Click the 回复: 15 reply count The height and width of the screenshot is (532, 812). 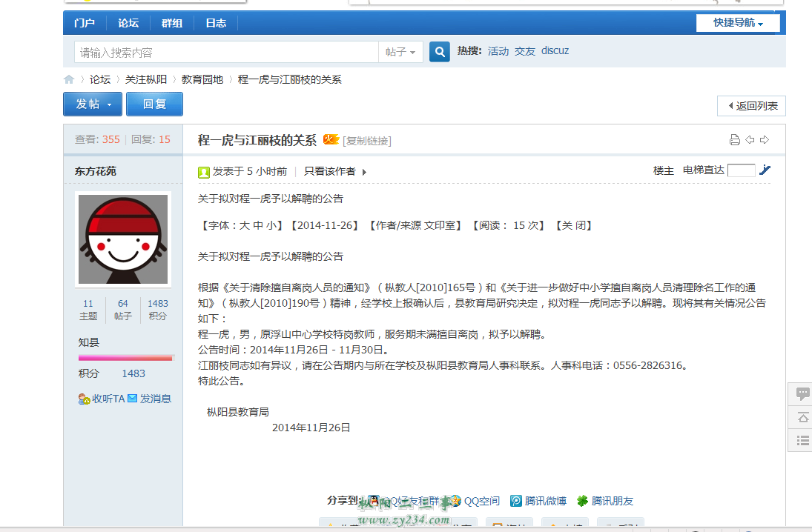[151, 139]
